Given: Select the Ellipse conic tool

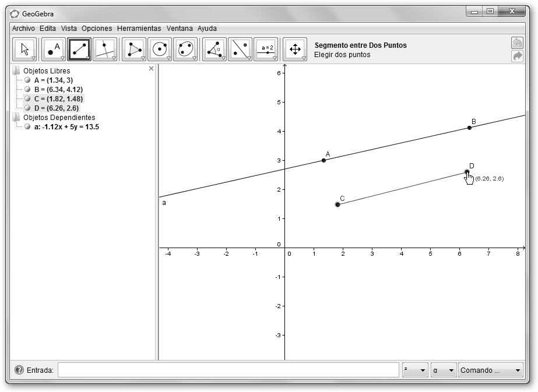Looking at the screenshot, I should 185,50.
